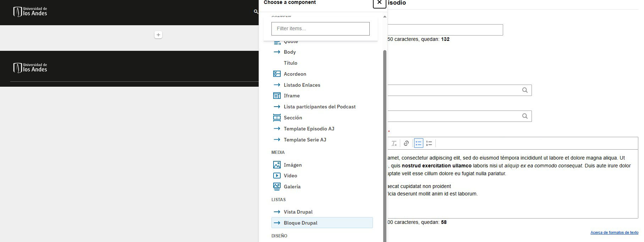Viewport: 644px width, 242px height.
Task: Choose the Vista Drupal list label
Action: [x=298, y=212]
